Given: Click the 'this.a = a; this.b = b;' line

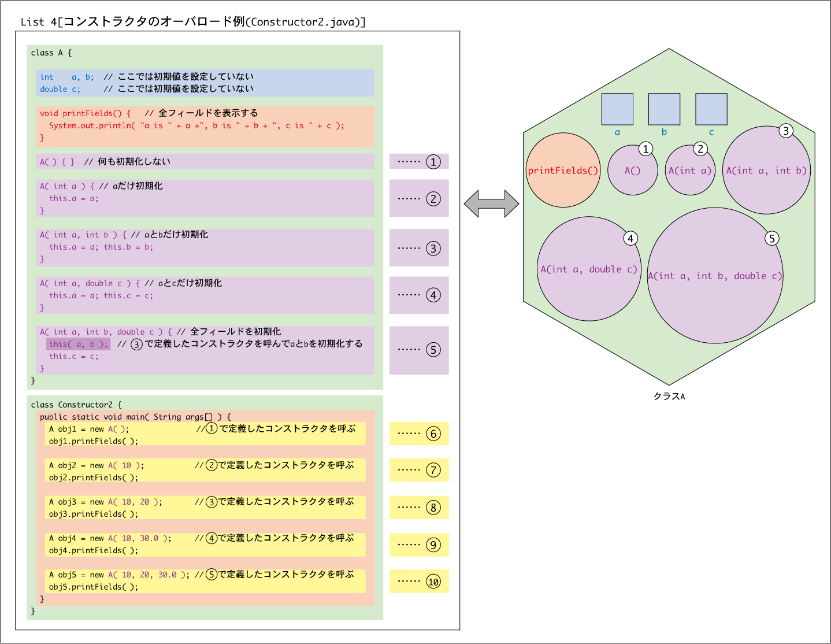Looking at the screenshot, I should (101, 247).
